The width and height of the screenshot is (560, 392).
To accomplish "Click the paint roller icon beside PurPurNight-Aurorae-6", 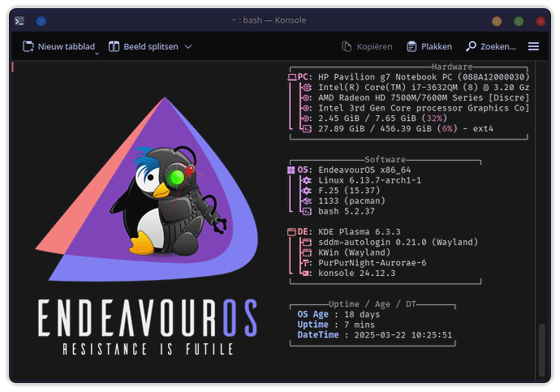I will point(306,263).
